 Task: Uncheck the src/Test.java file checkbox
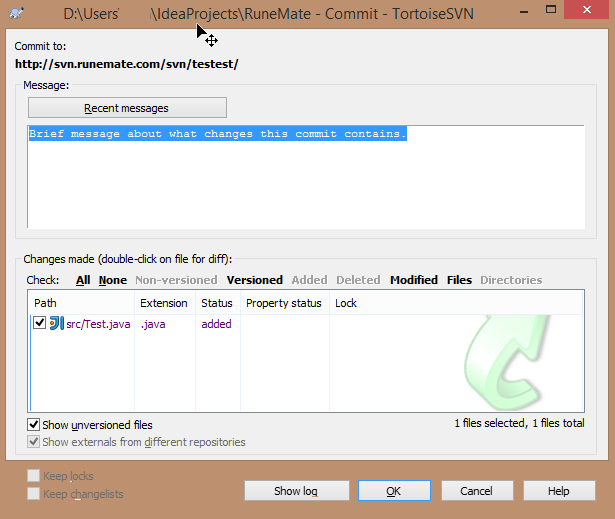pyautogui.click(x=39, y=323)
